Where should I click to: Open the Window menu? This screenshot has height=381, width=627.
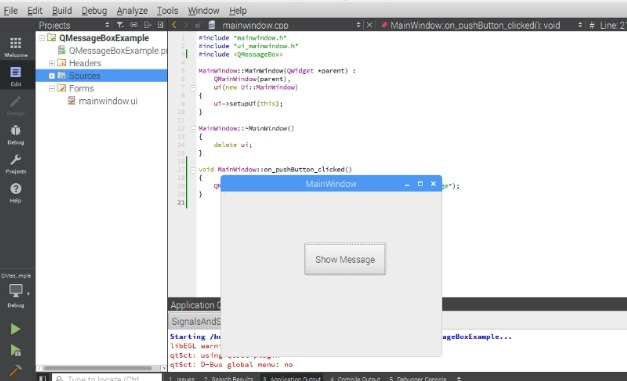(x=204, y=10)
